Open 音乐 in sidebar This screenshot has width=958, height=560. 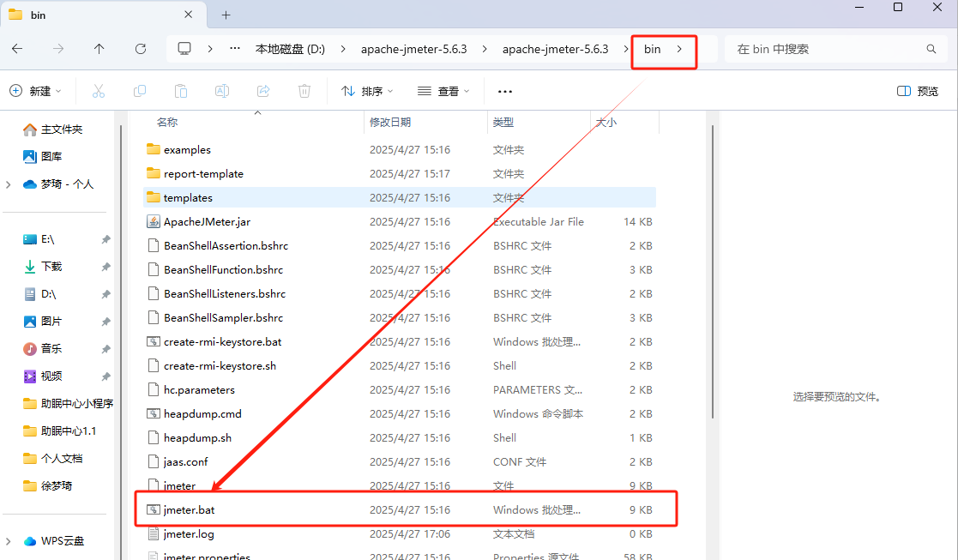pyautogui.click(x=42, y=349)
